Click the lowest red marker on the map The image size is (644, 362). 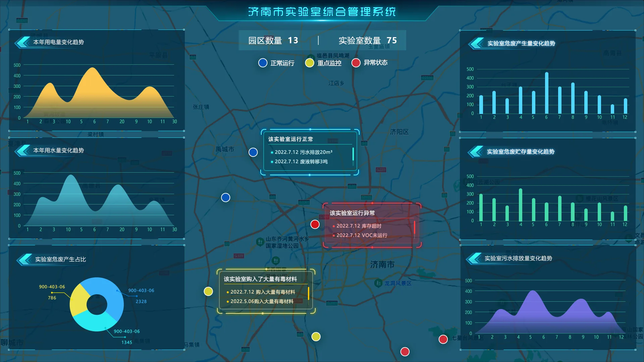click(x=405, y=352)
